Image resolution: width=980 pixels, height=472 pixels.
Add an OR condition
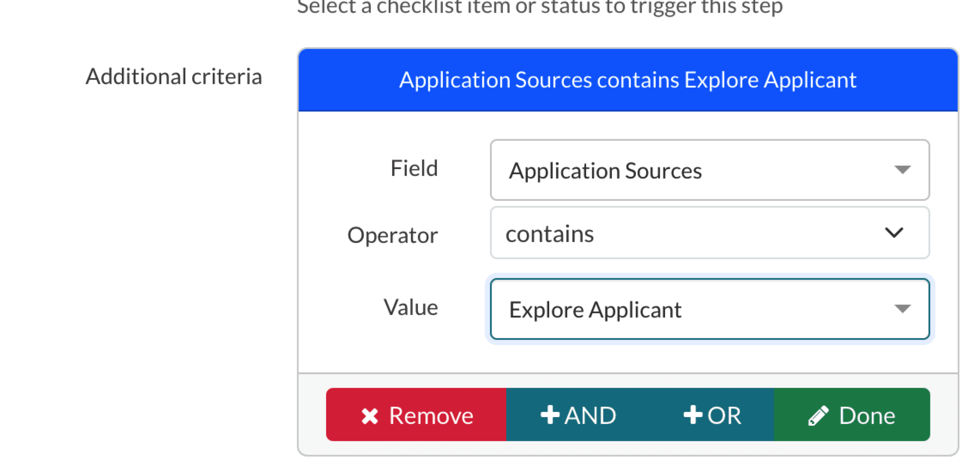[x=712, y=415]
